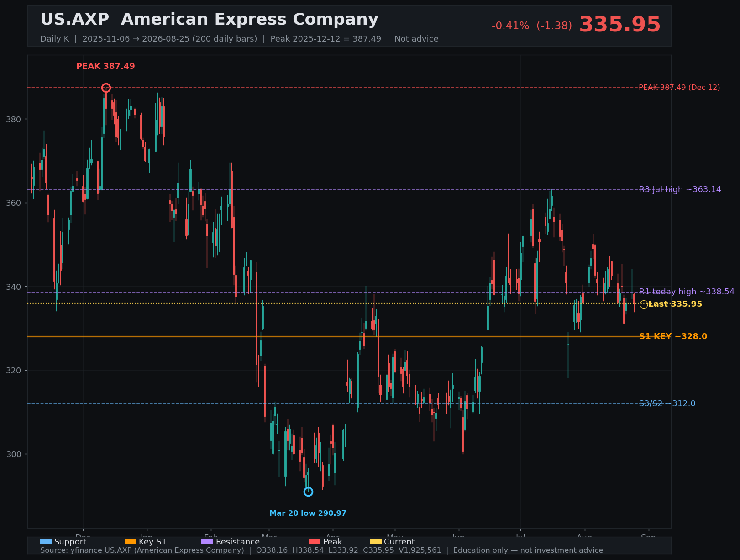Click the 'Key S1' legend label

click(152, 542)
